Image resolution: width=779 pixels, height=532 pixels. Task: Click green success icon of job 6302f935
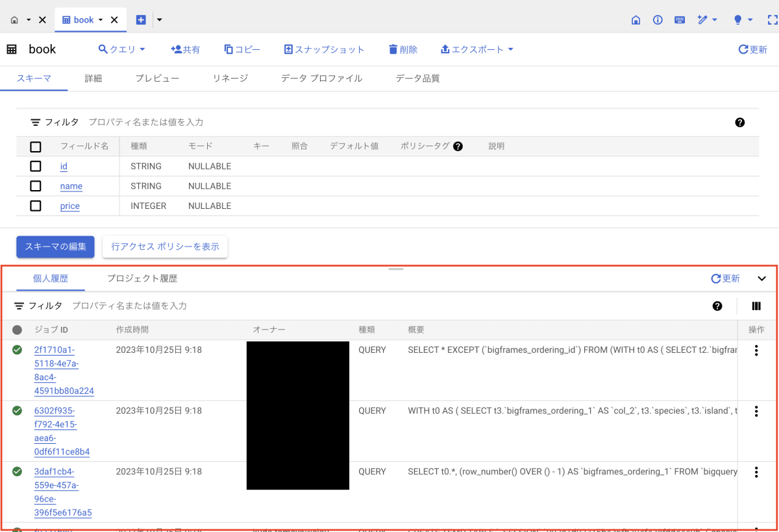[x=17, y=411]
